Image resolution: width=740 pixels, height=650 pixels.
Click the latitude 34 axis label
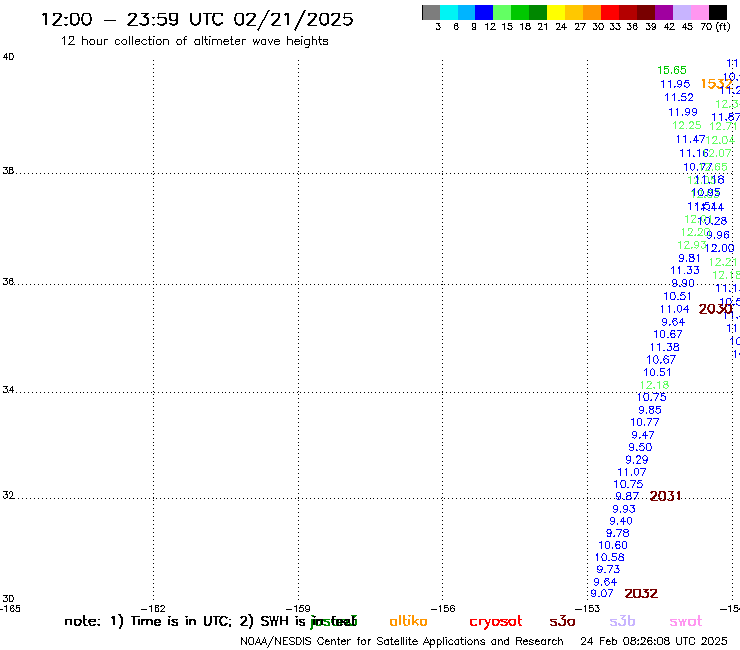click(x=8, y=390)
